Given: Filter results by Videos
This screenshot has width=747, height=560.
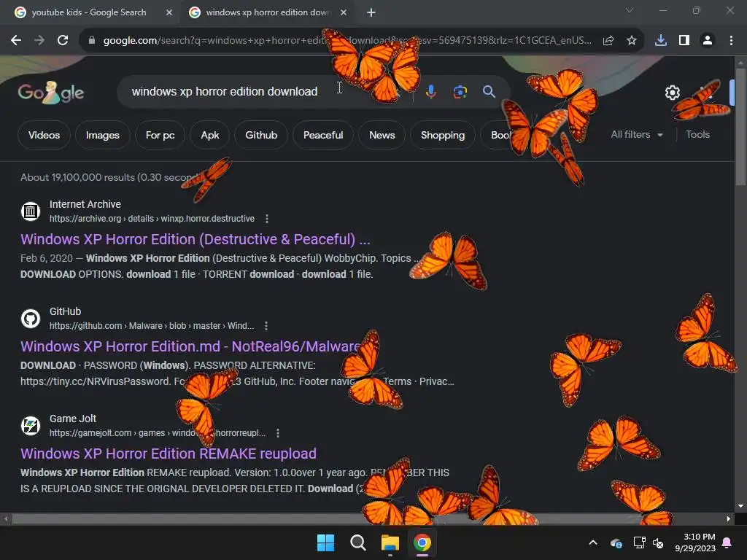Looking at the screenshot, I should pos(44,135).
